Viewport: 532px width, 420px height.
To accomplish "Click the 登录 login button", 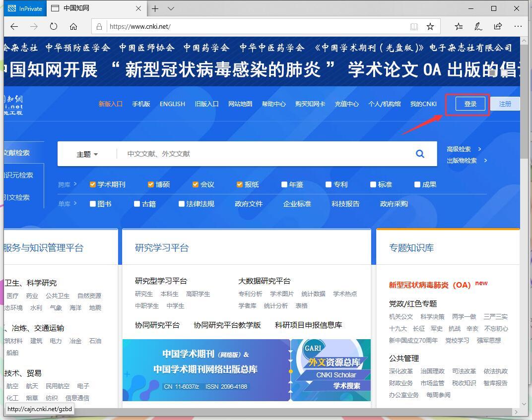I will [x=470, y=104].
